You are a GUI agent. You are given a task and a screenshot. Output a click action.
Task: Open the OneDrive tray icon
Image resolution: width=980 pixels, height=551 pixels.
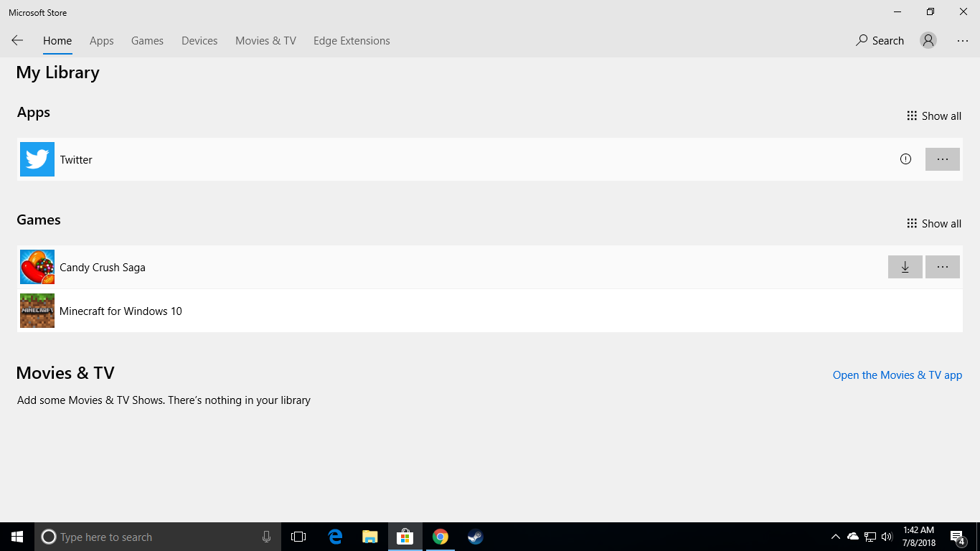click(x=853, y=537)
